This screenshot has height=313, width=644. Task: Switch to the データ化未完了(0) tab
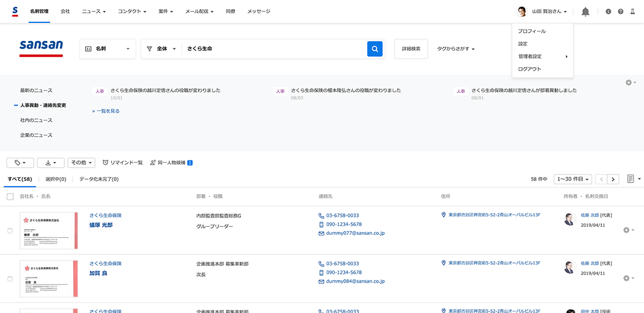tap(99, 179)
